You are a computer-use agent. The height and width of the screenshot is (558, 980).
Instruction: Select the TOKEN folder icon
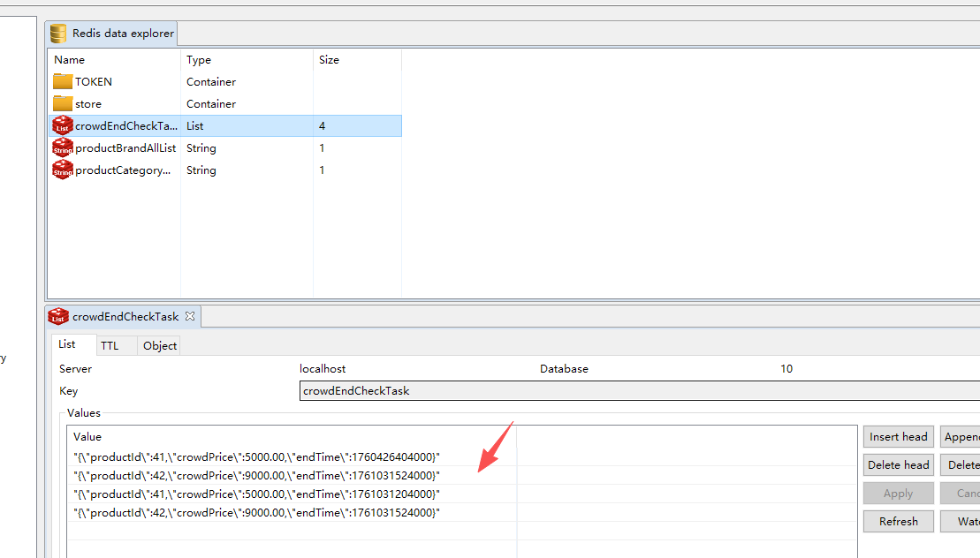pos(62,81)
